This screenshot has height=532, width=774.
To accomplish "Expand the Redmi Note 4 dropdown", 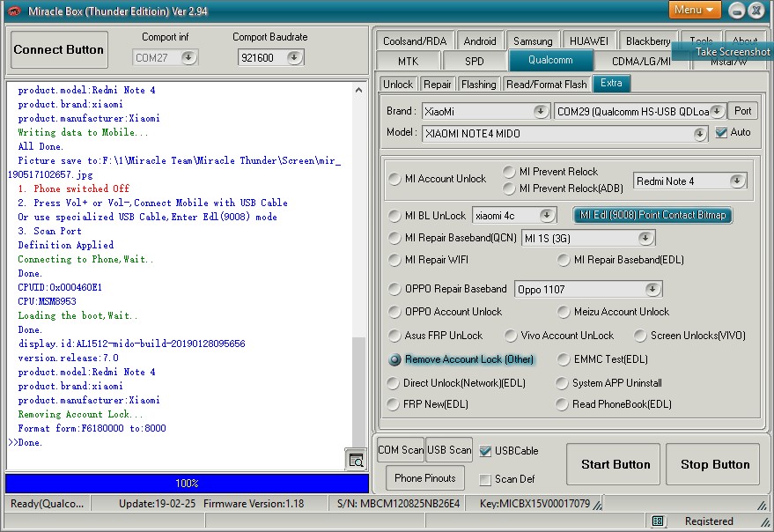I will click(x=736, y=181).
